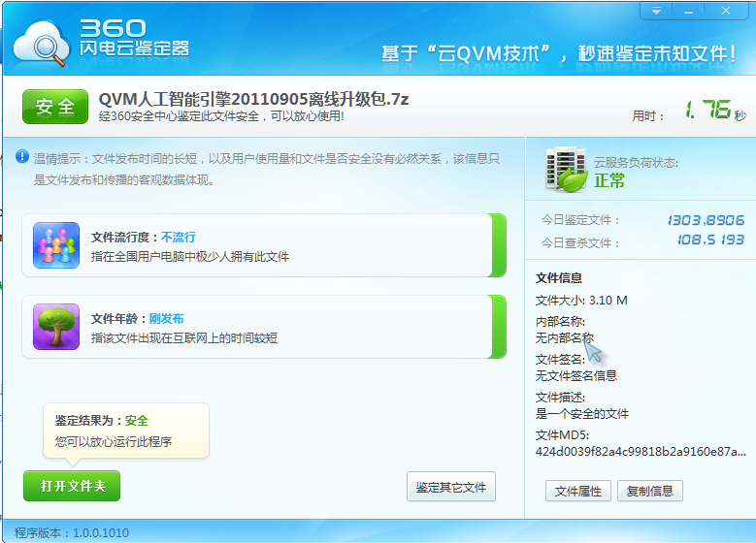Minimize the 360 cloud scanner window

click(688, 11)
